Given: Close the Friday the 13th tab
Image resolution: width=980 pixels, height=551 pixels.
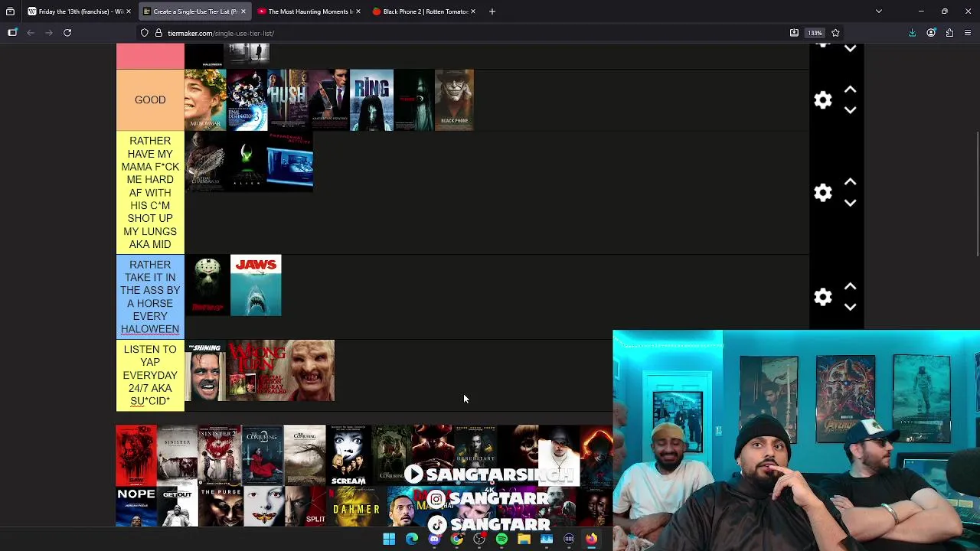Looking at the screenshot, I should tap(128, 11).
